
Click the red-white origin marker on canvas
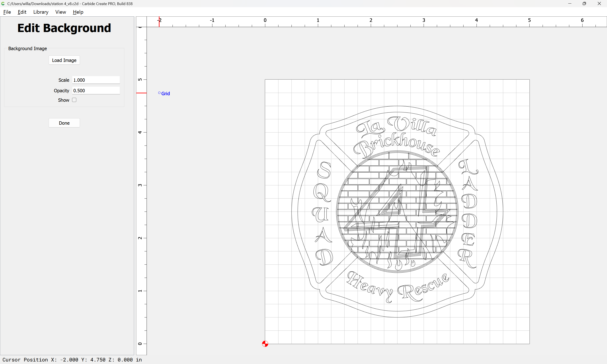(265, 344)
